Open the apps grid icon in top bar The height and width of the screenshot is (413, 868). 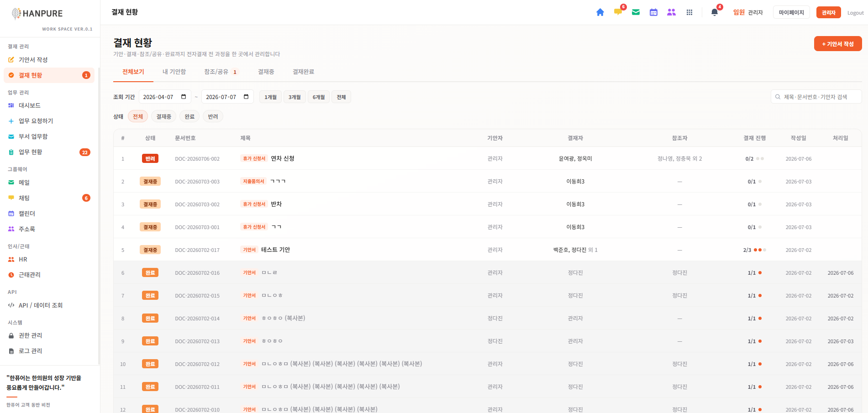[x=689, y=12]
